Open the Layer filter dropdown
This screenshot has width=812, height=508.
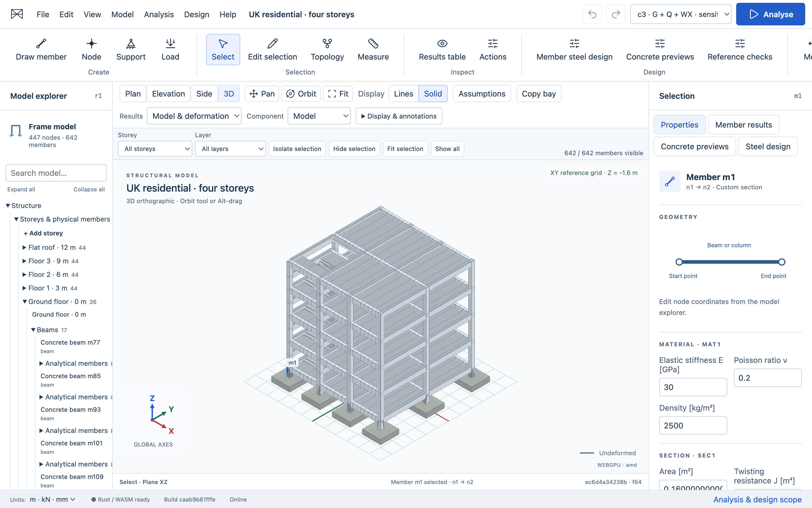[231, 148]
